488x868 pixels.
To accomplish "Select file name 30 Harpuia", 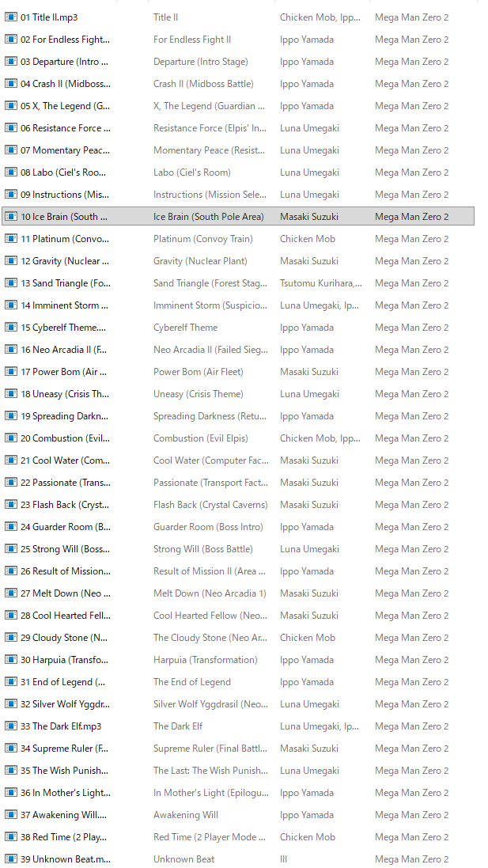I will (64, 659).
